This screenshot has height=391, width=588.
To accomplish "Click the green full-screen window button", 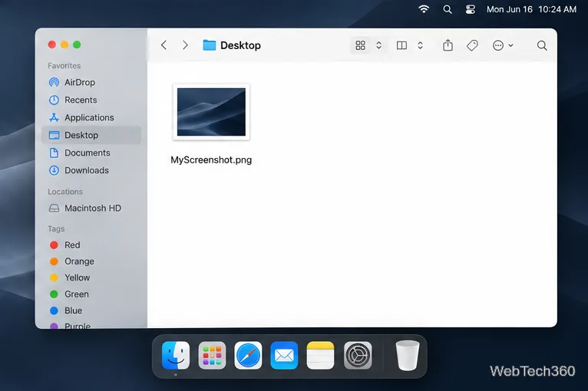I will click(77, 44).
